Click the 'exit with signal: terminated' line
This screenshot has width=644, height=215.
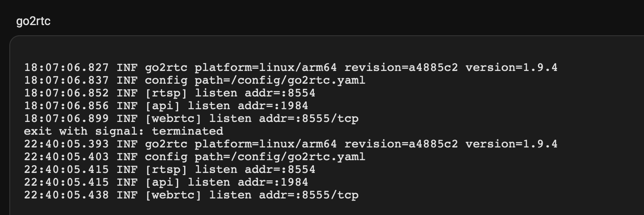click(123, 131)
